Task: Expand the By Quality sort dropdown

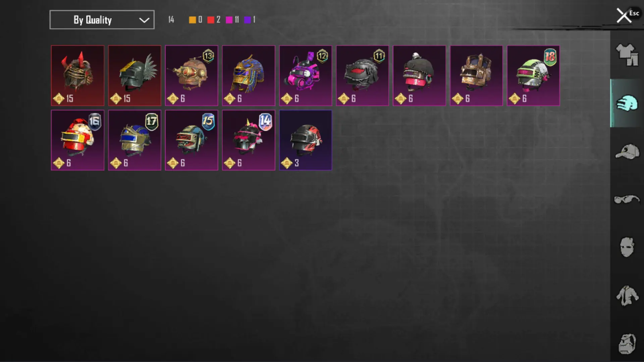Action: click(102, 20)
